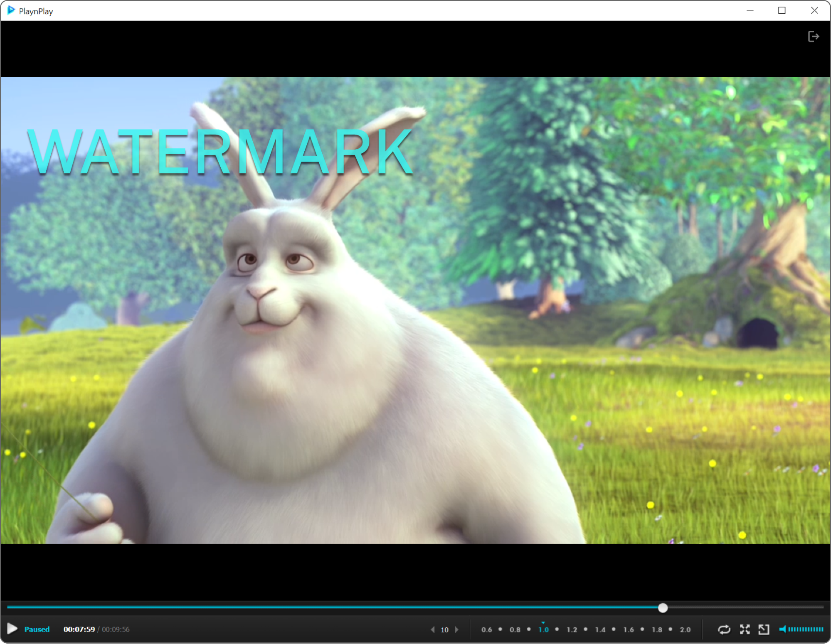Image resolution: width=831 pixels, height=644 pixels.
Task: Skip back with the left arrow beside 10
Action: click(x=433, y=629)
